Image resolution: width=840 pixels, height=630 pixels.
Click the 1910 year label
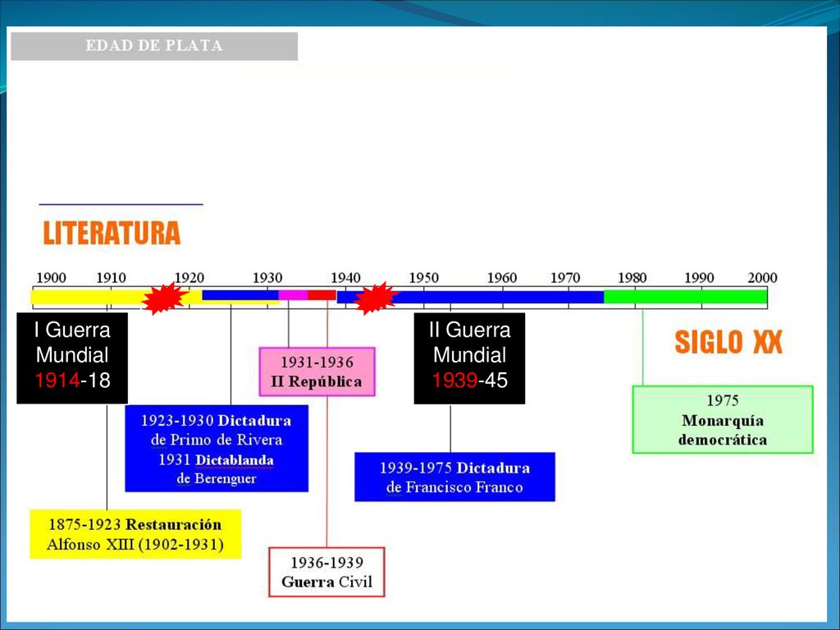[x=111, y=277]
